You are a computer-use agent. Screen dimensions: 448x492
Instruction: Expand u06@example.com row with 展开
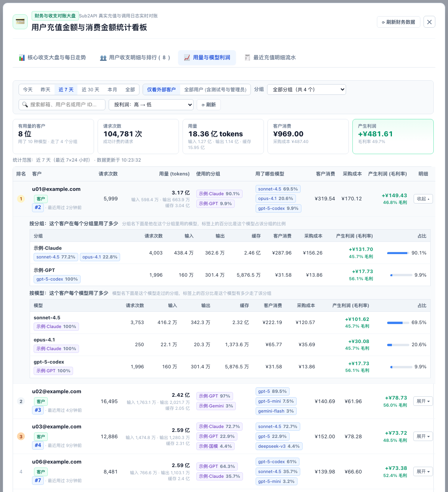point(423,471)
